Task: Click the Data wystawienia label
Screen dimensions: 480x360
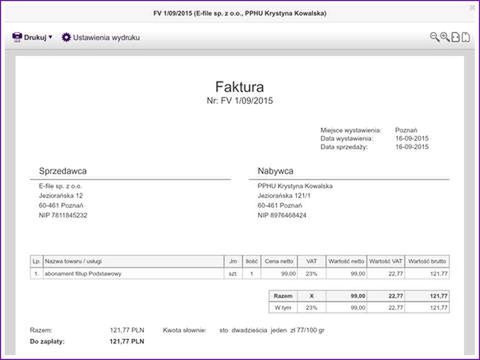Action: pyautogui.click(x=347, y=138)
